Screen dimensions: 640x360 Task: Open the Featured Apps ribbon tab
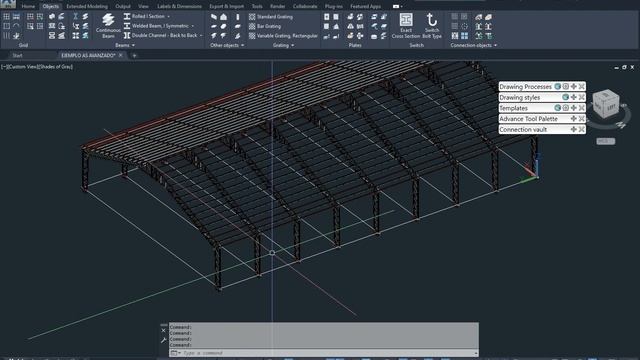point(365,6)
